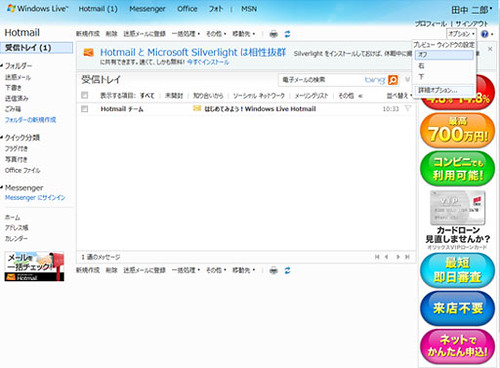Image resolution: width=500 pixels, height=368 pixels.
Task: Choose 詳細オプション... from the options menu
Action: [444, 90]
